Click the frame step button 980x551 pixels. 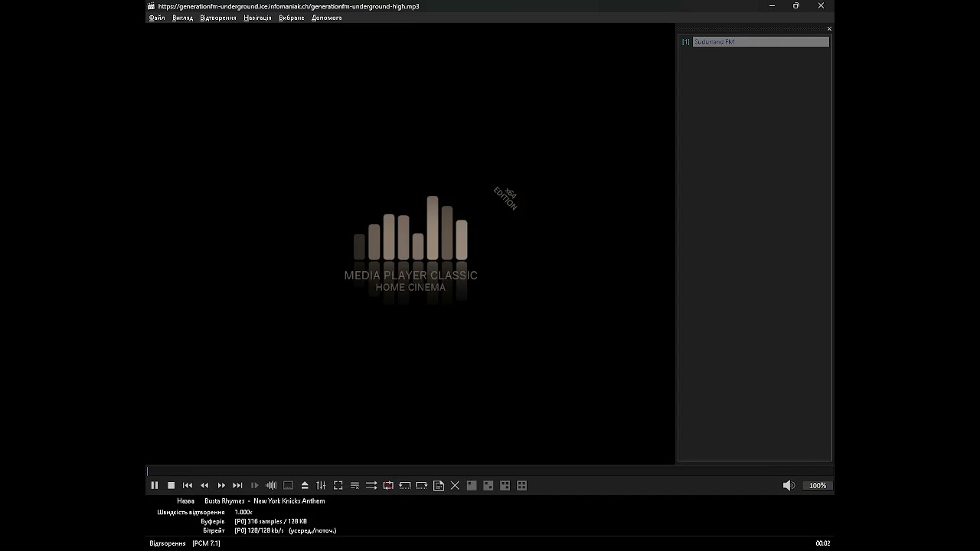[255, 485]
